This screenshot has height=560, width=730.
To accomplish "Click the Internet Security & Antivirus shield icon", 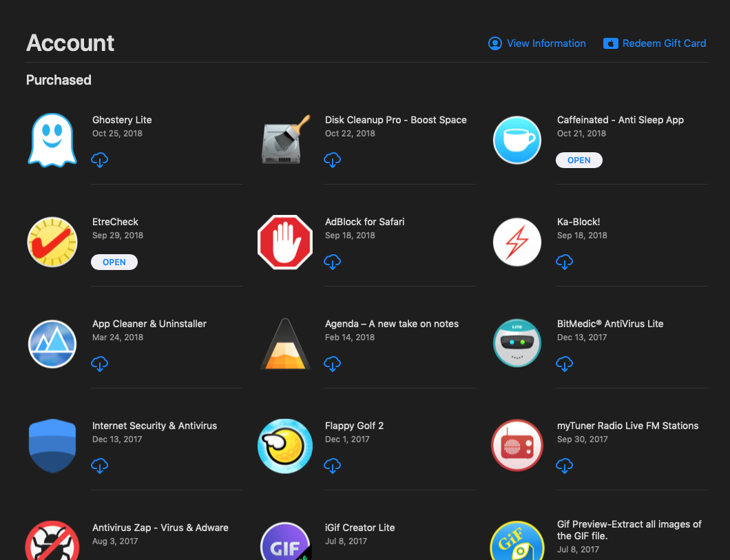I will 52,446.
